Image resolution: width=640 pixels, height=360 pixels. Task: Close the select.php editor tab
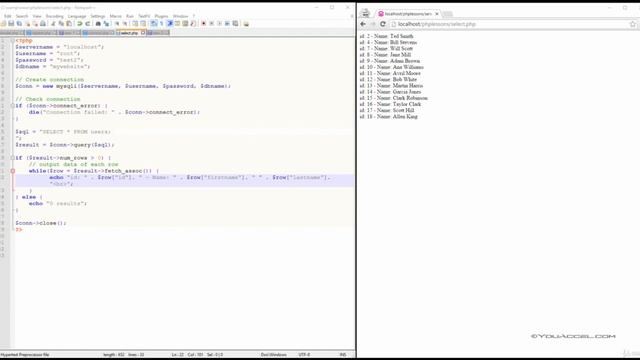[x=143, y=33]
